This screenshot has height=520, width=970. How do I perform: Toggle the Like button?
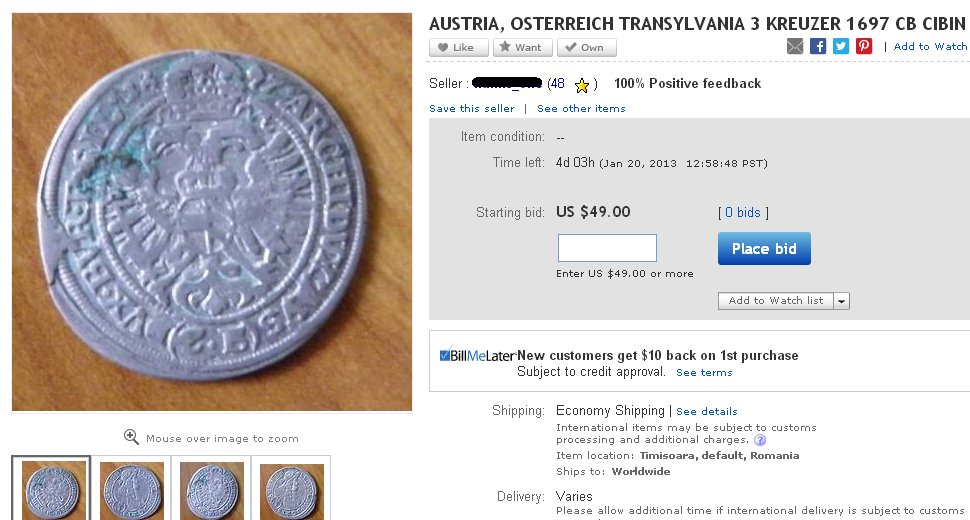point(458,48)
